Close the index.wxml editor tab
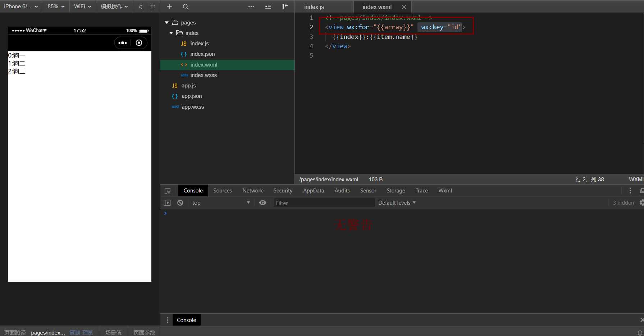The width and height of the screenshot is (644, 336). tap(404, 7)
